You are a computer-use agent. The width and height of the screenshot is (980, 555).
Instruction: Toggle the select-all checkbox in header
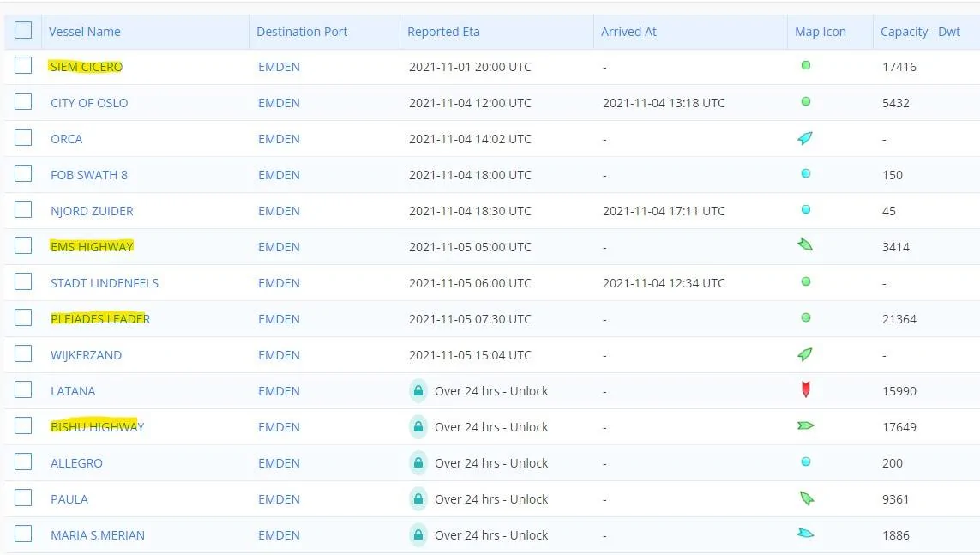point(23,30)
